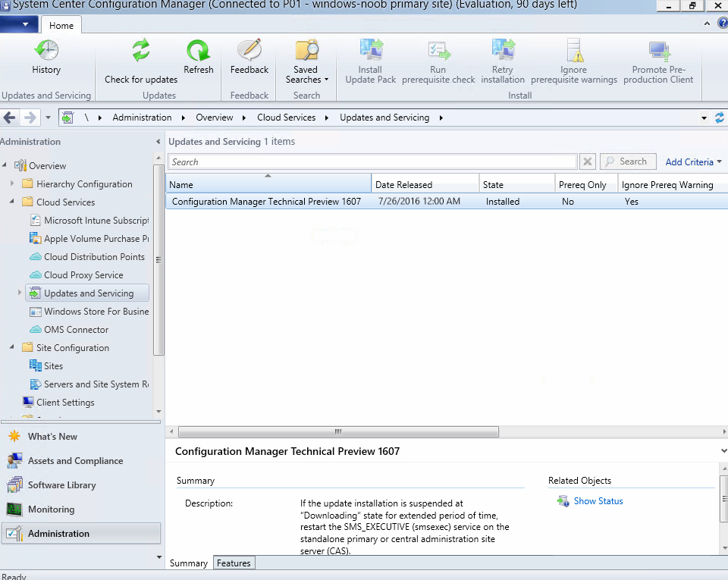
Task: Open navigation history dropdown arrow
Action: 48,118
